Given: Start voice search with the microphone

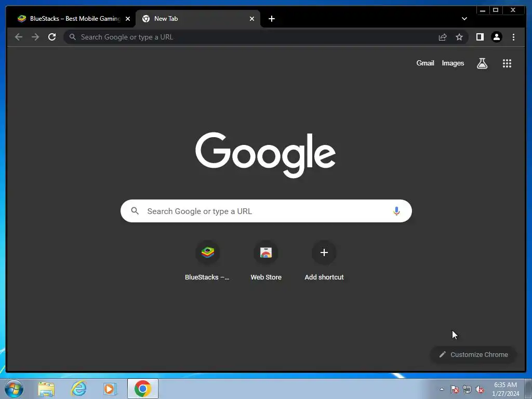Looking at the screenshot, I should point(396,211).
